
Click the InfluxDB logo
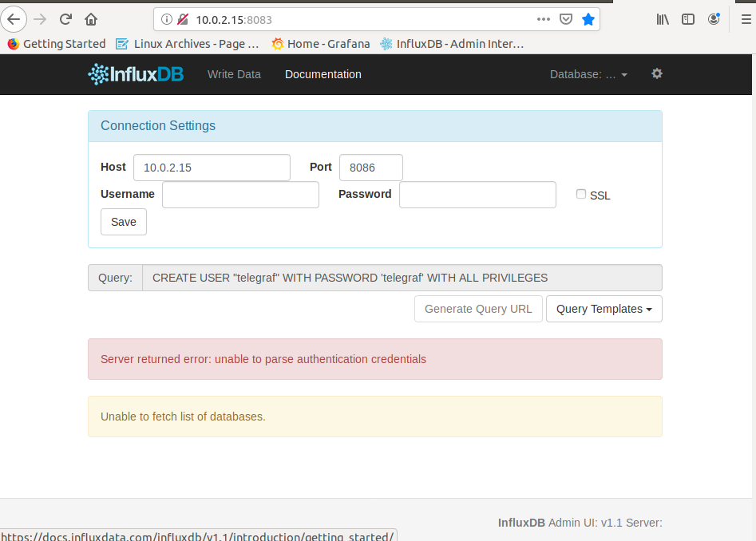pos(136,74)
